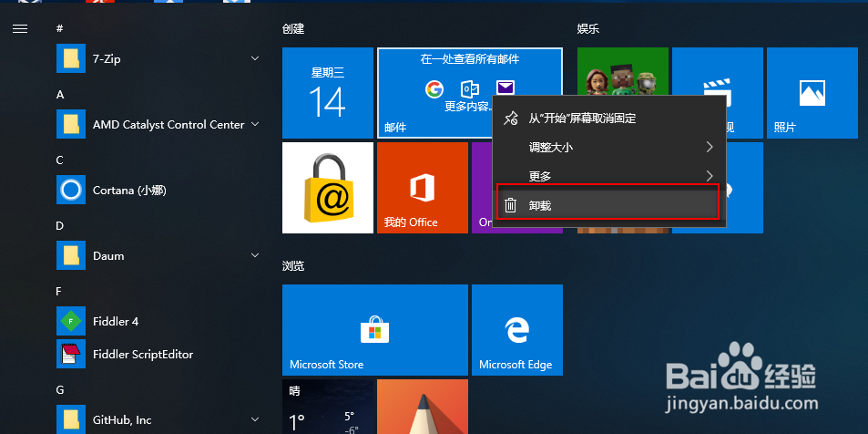Open the weather tile showing 晴
This screenshot has width=868, height=434.
click(328, 407)
